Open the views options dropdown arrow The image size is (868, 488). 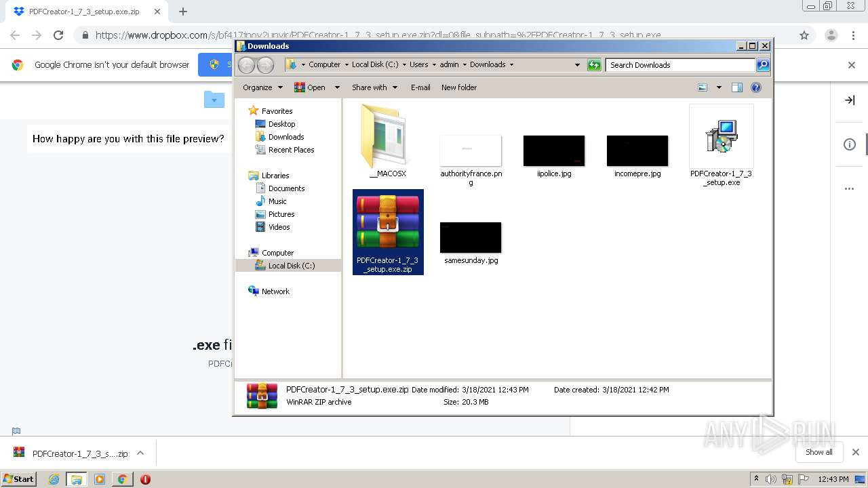[x=719, y=87]
